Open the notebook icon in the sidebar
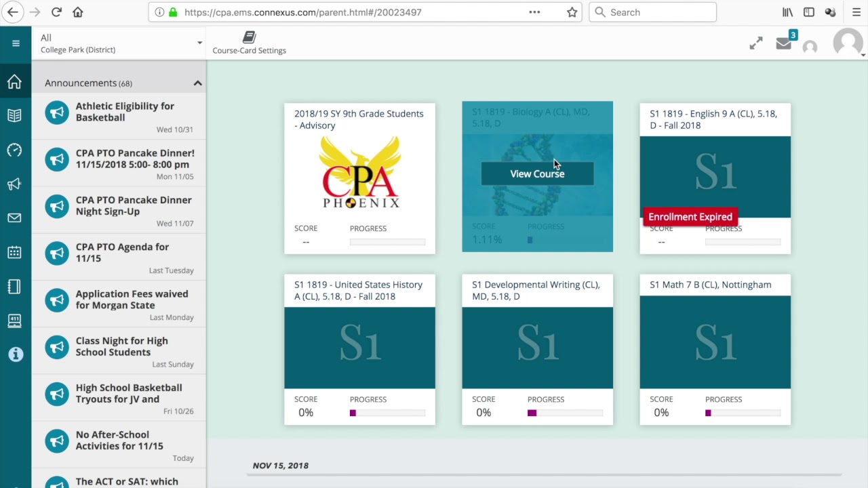The height and width of the screenshot is (488, 868). click(14, 287)
